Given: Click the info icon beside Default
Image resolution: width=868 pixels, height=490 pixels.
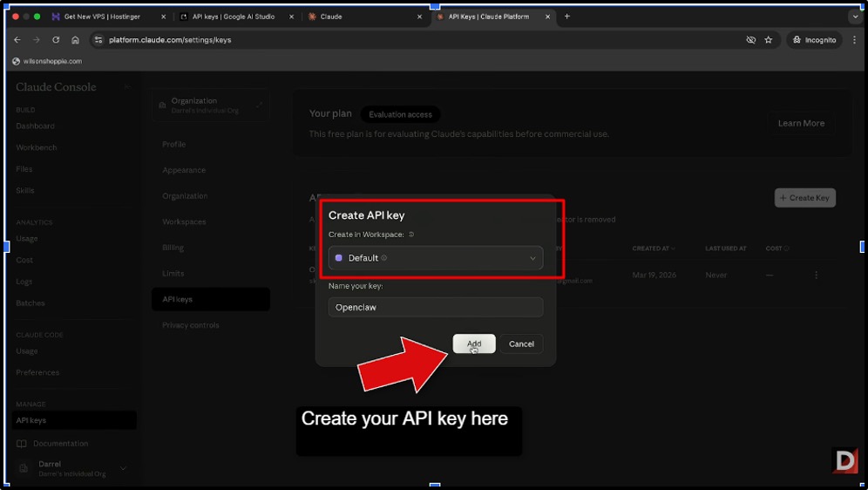Looking at the screenshot, I should click(x=384, y=258).
